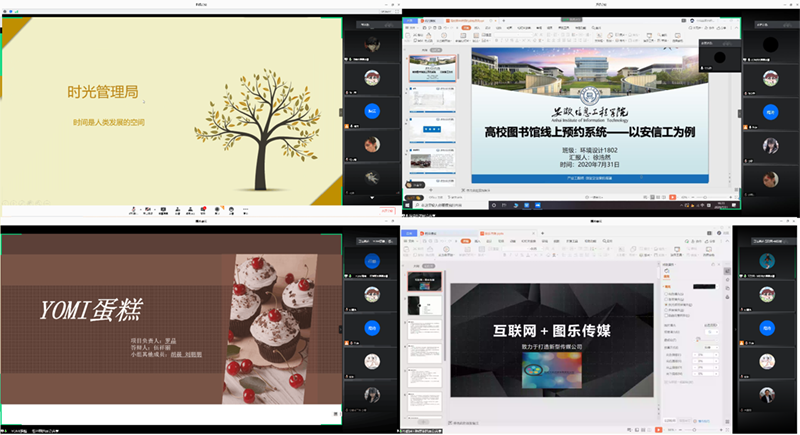The height and width of the screenshot is (435, 800).
Task: Select the third fill radio option in the bottom-right properties panel
Action: tap(668, 306)
